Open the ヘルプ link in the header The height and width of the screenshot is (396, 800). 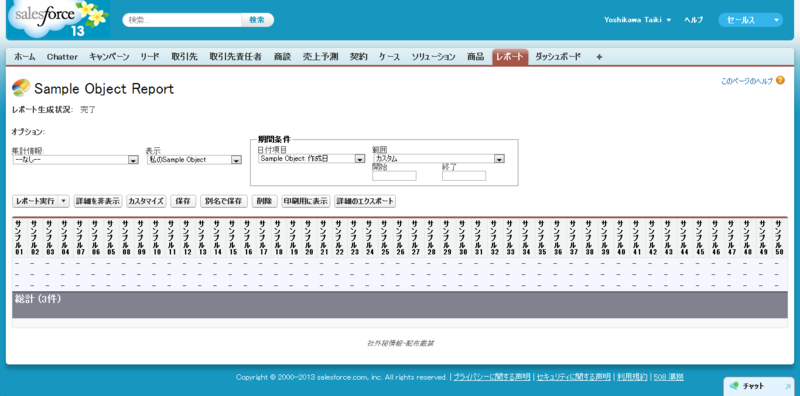[x=694, y=20]
